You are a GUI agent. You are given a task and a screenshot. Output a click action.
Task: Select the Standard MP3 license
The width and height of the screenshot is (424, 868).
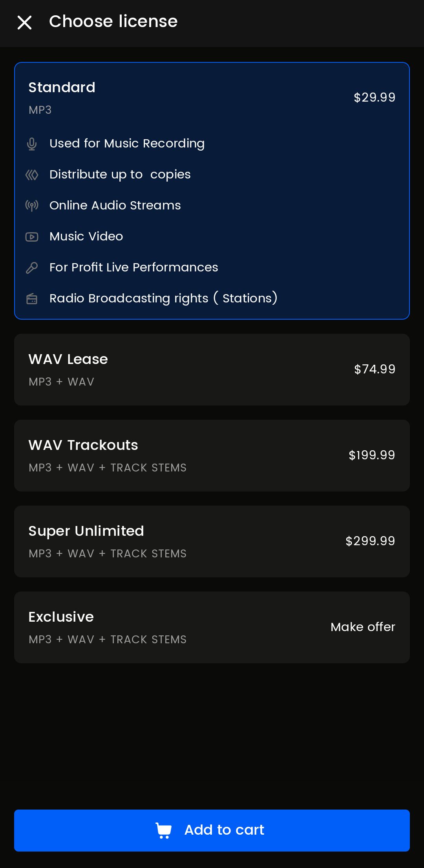[x=62, y=87]
